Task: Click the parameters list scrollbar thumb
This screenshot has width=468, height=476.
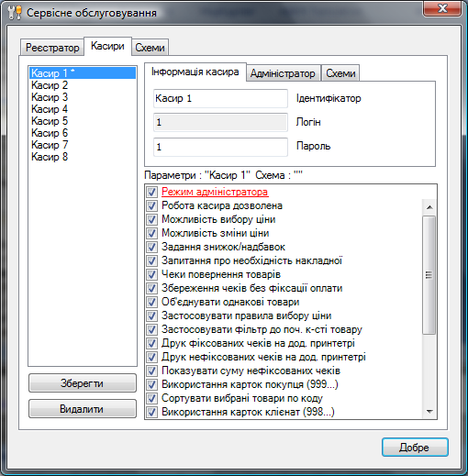Action: pyautogui.click(x=429, y=275)
